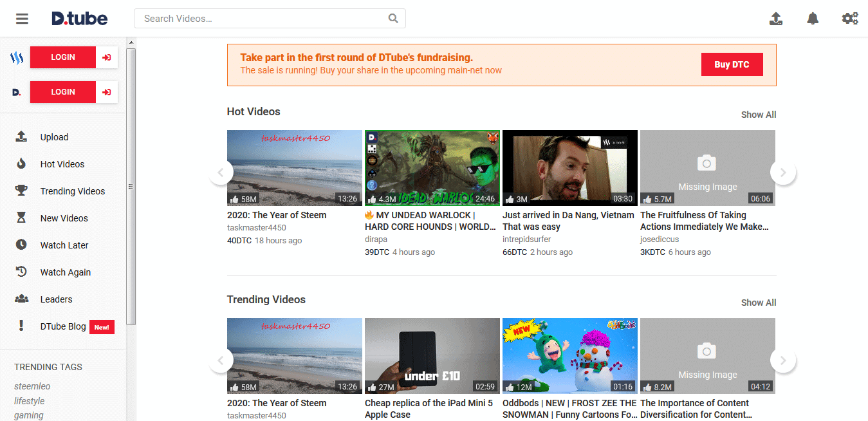Open taskmaster4450 channel under Hot Videos
The width and height of the screenshot is (868, 421).
click(x=257, y=227)
